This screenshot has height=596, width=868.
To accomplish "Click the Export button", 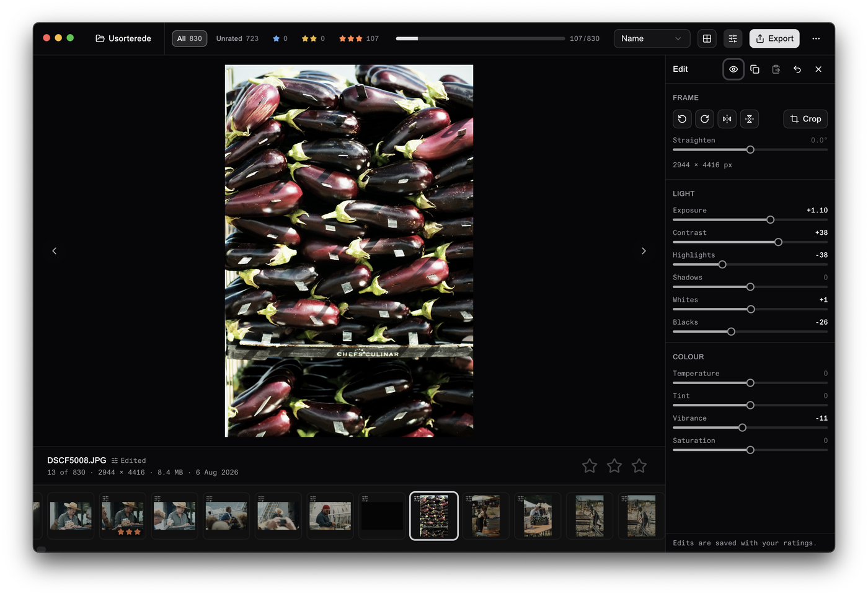I will [774, 38].
